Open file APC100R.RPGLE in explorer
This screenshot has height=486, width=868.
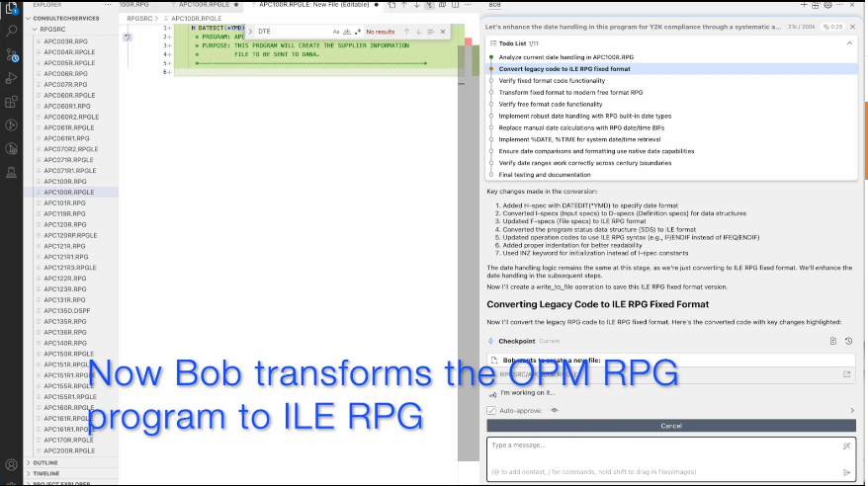click(x=68, y=193)
